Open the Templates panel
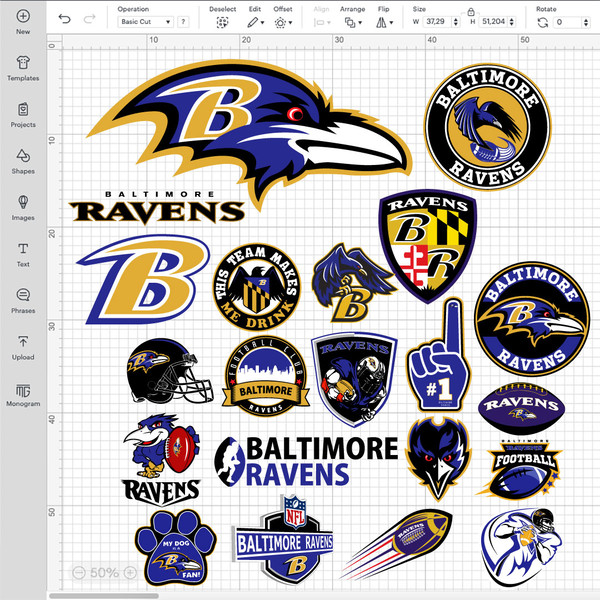 coord(23,68)
